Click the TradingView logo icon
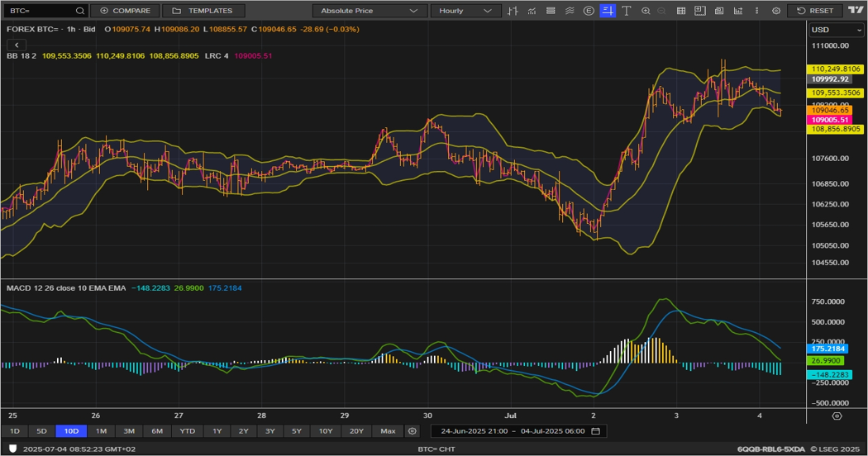The height and width of the screenshot is (456, 868). (856, 10)
